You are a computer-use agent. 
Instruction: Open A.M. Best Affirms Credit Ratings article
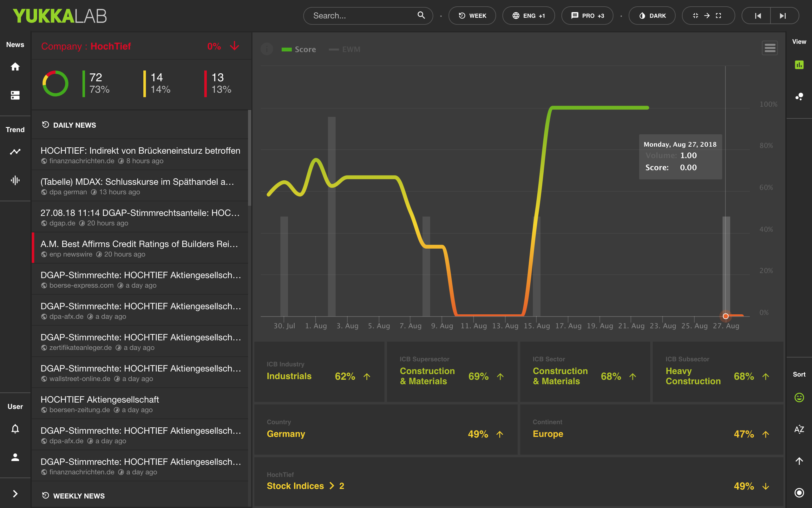140,248
